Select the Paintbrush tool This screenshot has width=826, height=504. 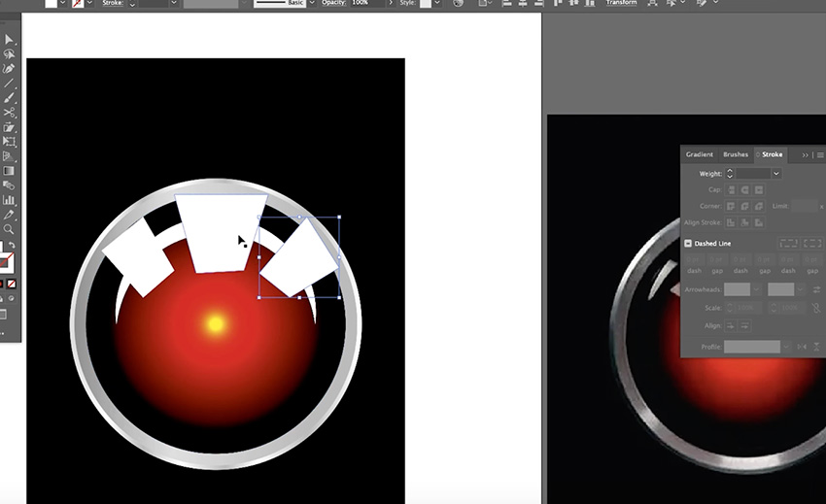pos(9,98)
